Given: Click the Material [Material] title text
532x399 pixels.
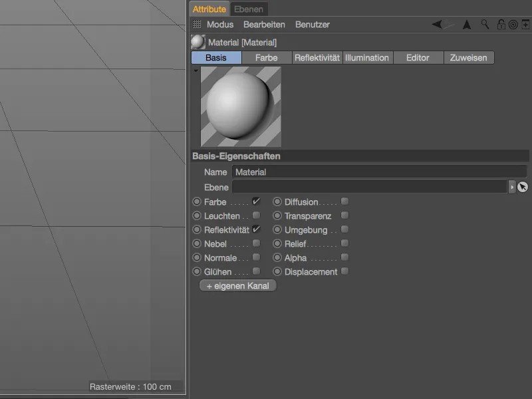Looking at the screenshot, I should [x=242, y=43].
